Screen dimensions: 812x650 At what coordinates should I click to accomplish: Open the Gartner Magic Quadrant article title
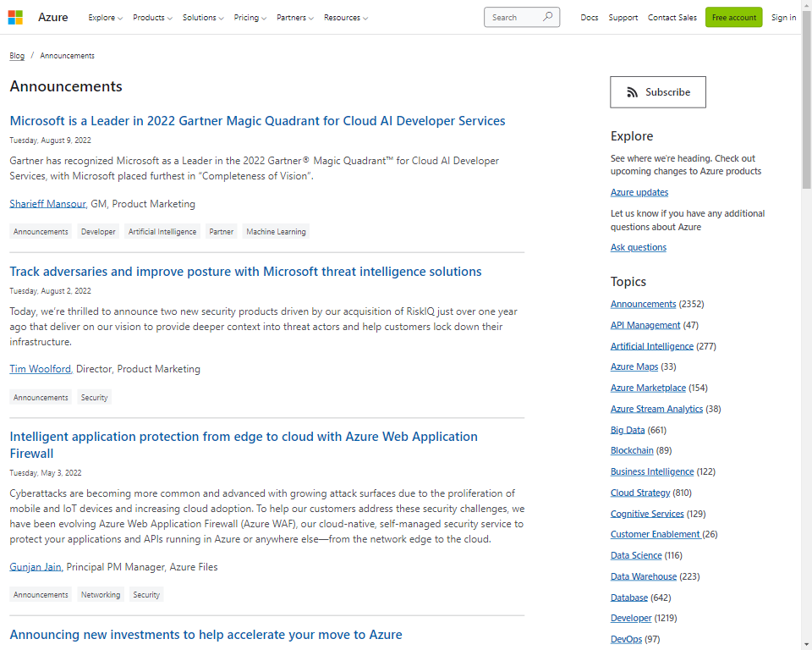tap(257, 121)
